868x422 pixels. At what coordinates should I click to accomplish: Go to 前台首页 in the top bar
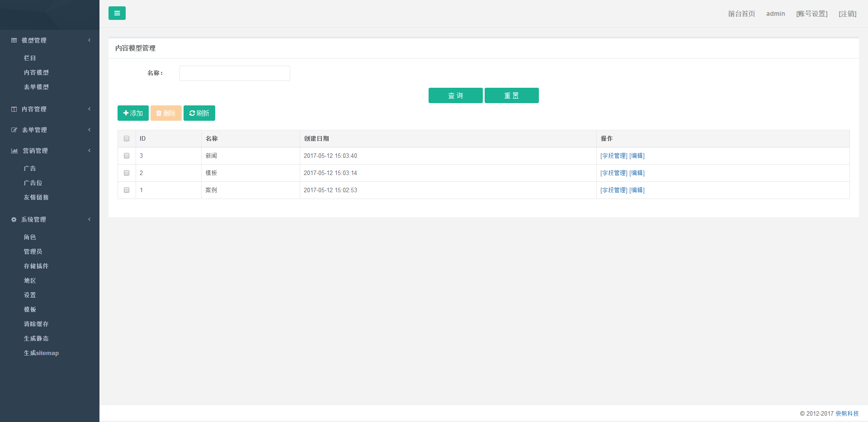[741, 14]
